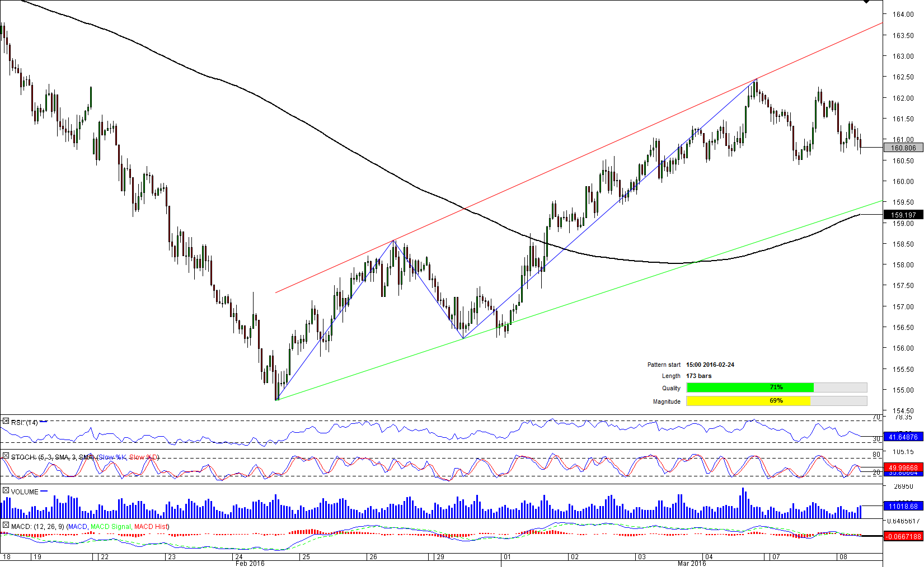
Task: Click the RSI value tag 41.64876
Action: click(x=903, y=437)
